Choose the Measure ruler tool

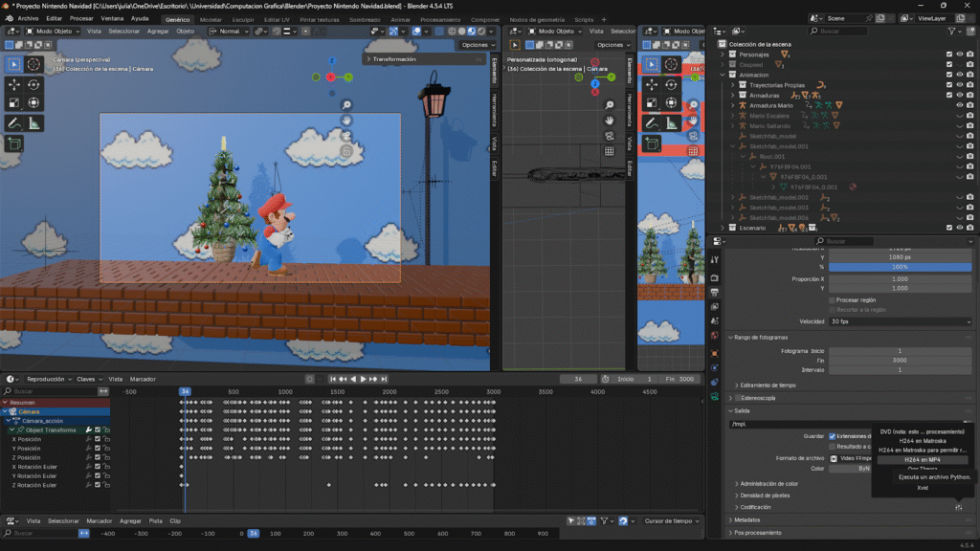33,123
